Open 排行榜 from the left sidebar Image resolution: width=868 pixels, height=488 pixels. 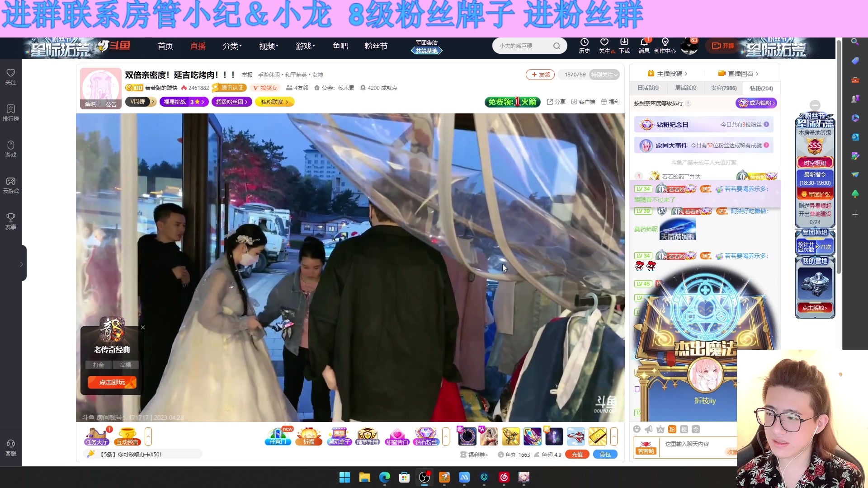10,113
